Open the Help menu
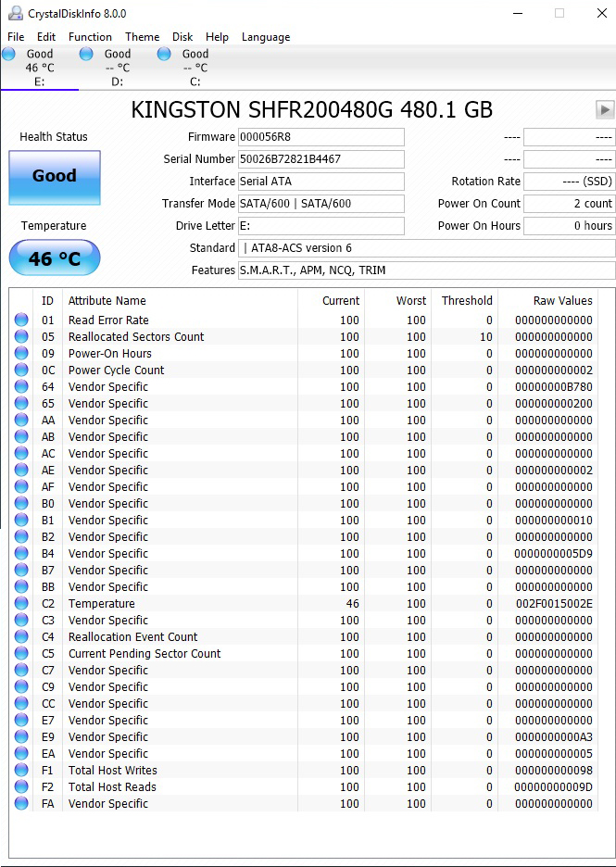Image resolution: width=616 pixels, height=867 pixels. tap(217, 37)
